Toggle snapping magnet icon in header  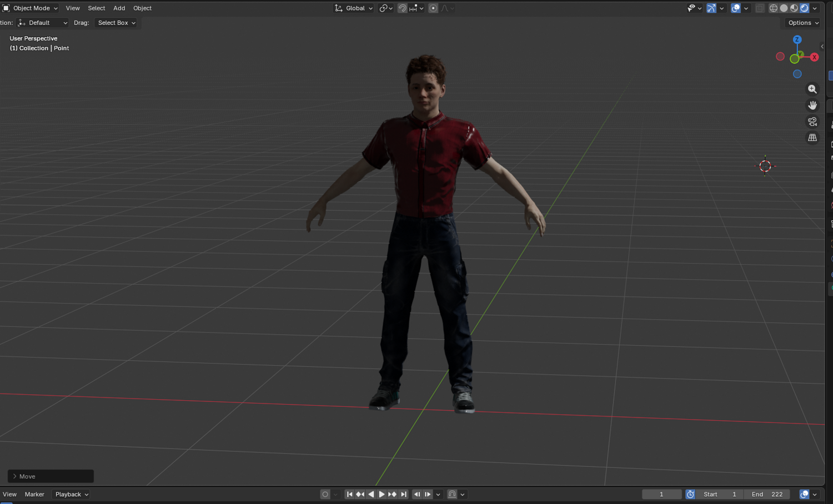pos(403,8)
